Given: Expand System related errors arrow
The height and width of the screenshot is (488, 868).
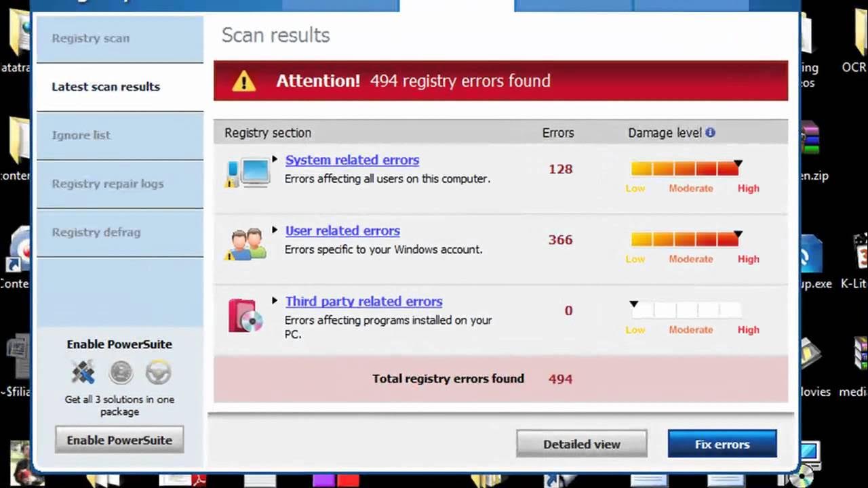Looking at the screenshot, I should [275, 159].
